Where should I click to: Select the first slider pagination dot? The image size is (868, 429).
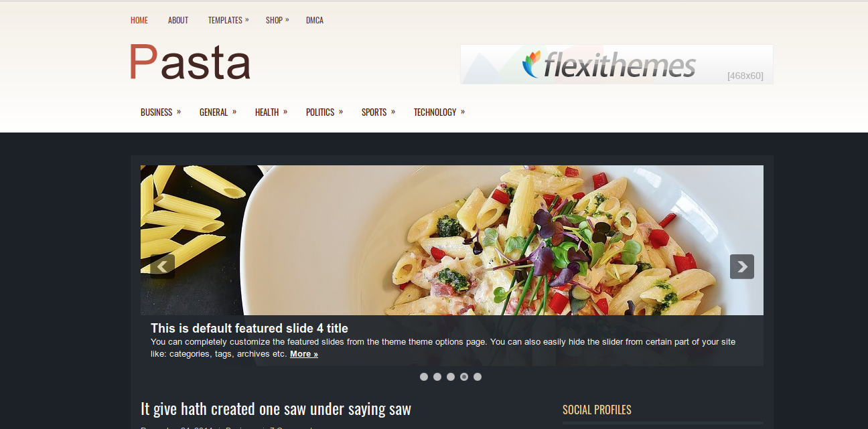(424, 377)
